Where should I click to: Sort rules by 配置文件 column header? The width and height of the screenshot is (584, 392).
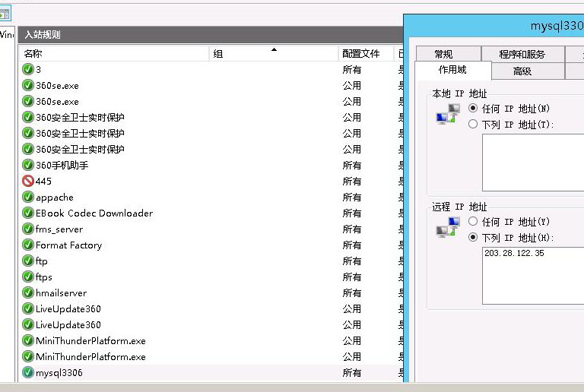point(366,53)
